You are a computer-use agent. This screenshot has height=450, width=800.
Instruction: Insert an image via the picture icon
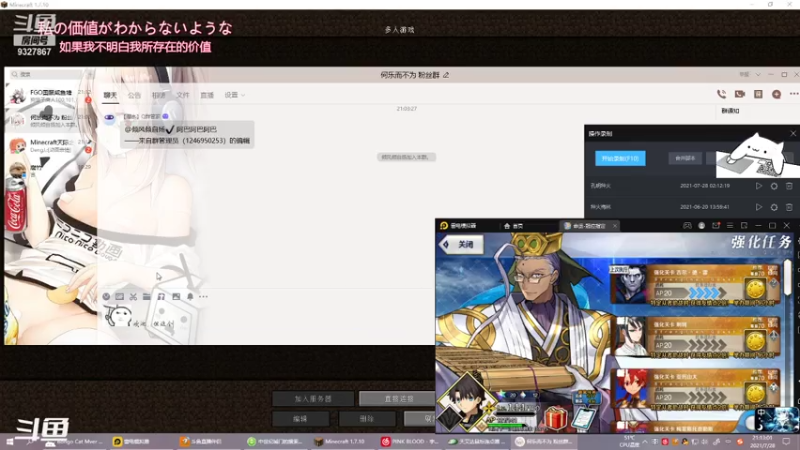176,296
